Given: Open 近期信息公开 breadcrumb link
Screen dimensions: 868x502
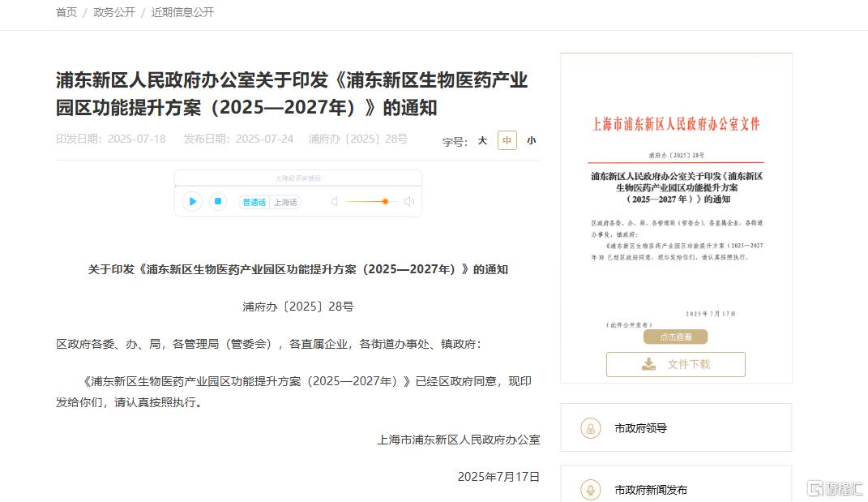Looking at the screenshot, I should coord(182,12).
